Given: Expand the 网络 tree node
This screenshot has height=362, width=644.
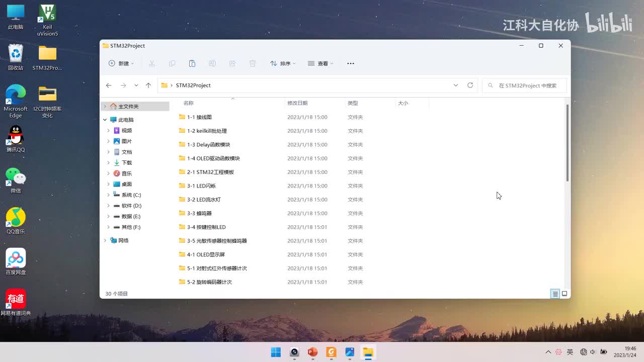Looking at the screenshot, I should [105, 240].
